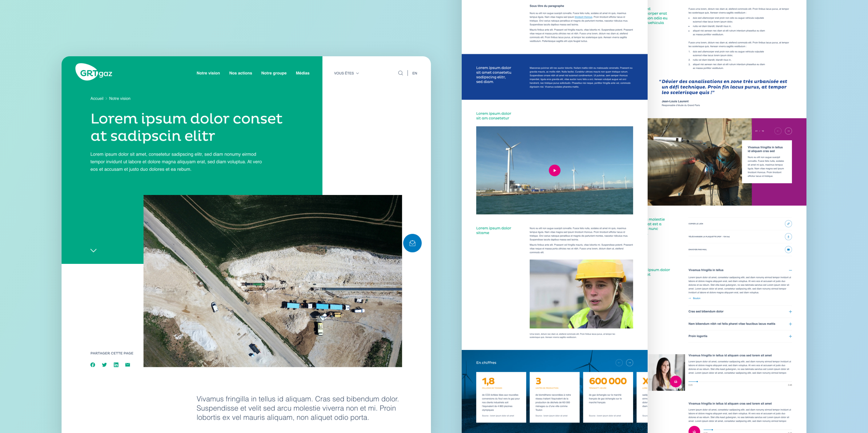Click the 600 000 térawatt-heure card
Screen dimensions: 868x433
click(608, 397)
